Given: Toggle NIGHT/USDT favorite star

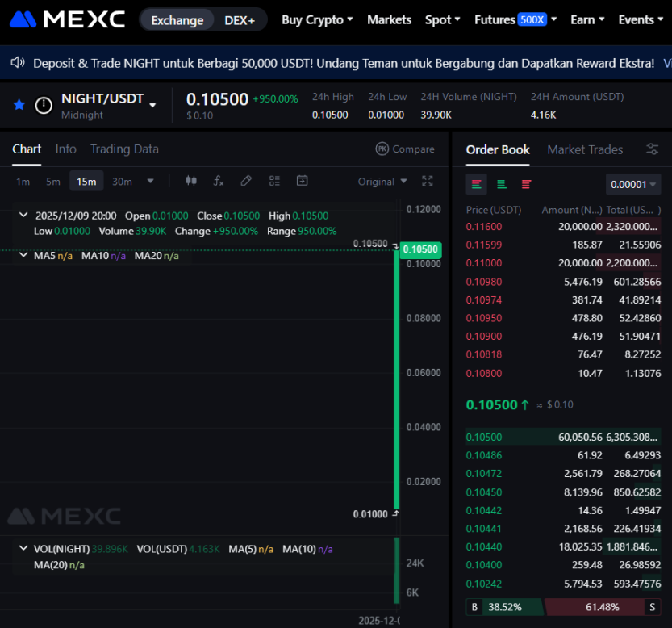Looking at the screenshot, I should coord(19,104).
